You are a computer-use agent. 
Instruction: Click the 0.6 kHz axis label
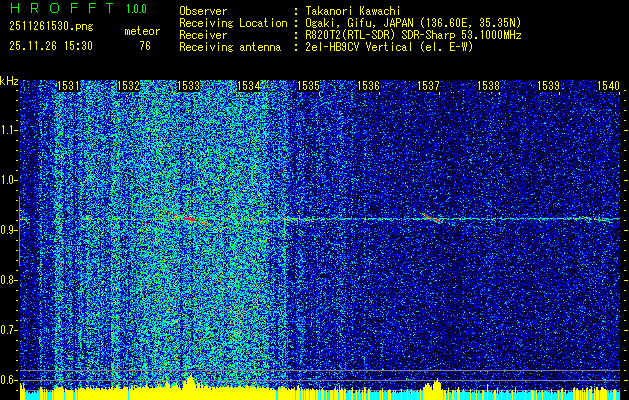[x=9, y=380]
